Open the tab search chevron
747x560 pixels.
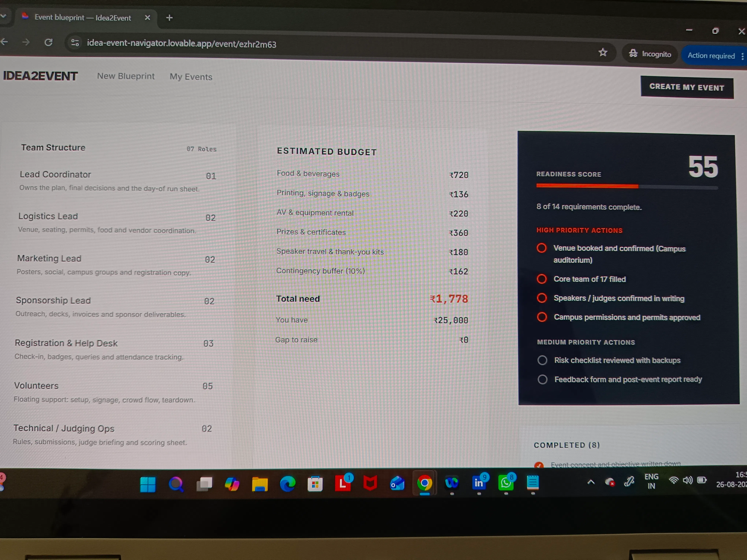(3, 16)
